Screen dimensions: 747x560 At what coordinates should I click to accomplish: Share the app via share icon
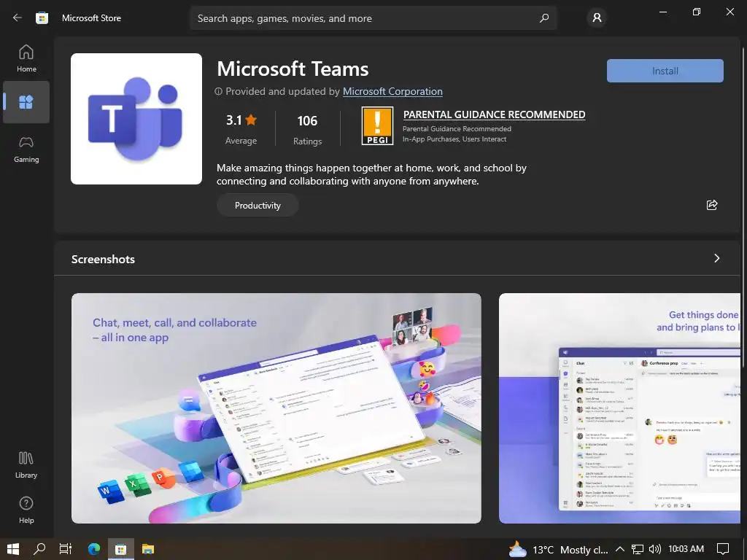712,205
